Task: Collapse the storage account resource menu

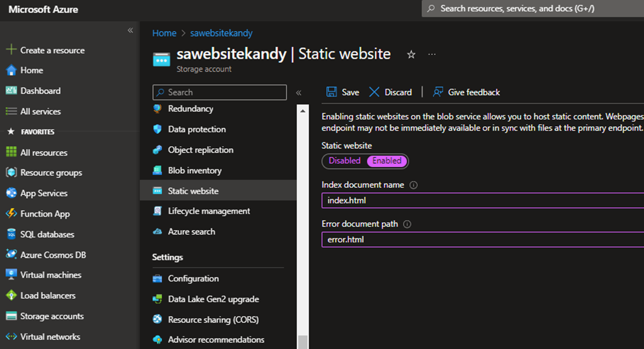Action: (x=298, y=93)
